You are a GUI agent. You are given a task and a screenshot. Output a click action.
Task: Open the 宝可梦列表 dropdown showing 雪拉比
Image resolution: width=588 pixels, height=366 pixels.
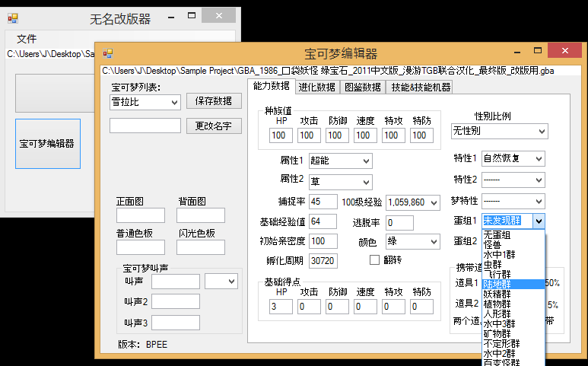pyautogui.click(x=145, y=102)
